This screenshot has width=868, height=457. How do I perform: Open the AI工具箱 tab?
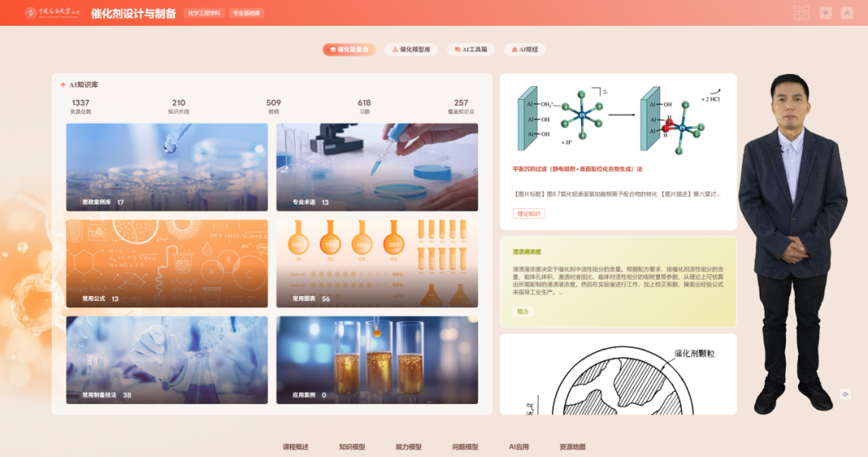click(471, 50)
